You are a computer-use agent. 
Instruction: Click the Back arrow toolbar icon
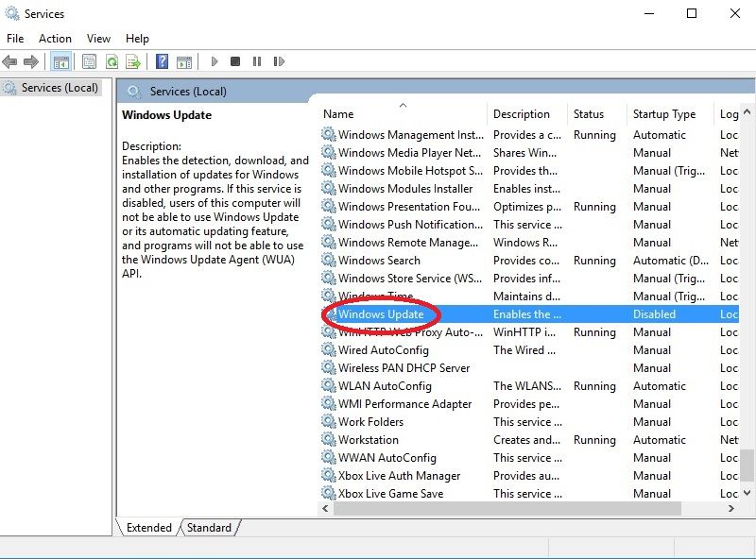pos(9,61)
